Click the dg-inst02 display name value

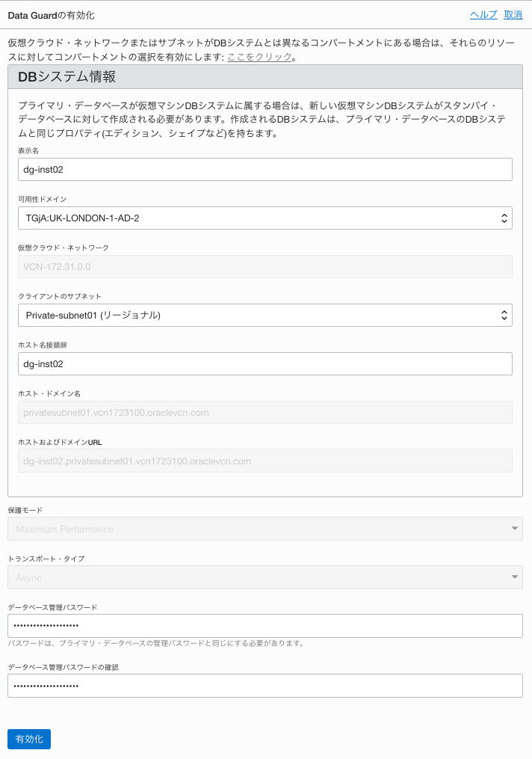coord(265,169)
